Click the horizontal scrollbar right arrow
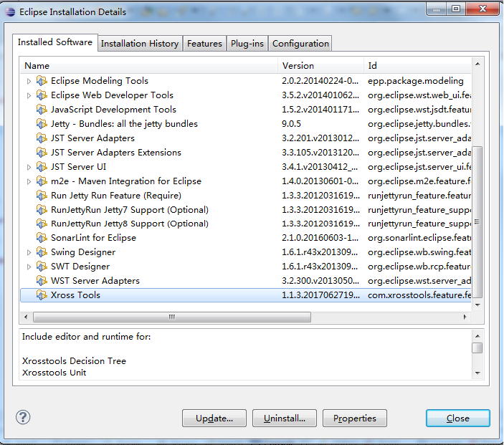The width and height of the screenshot is (504, 445). coord(465,317)
